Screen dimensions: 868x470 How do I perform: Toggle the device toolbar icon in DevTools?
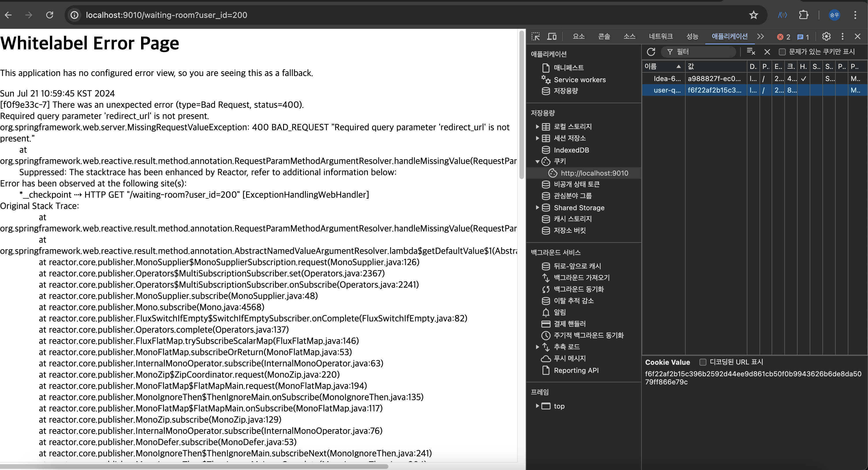[552, 36]
